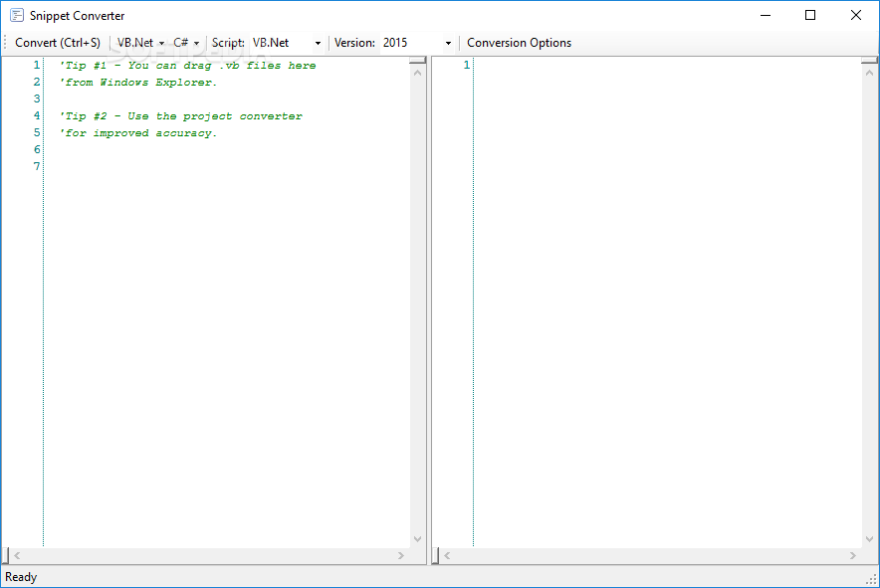Image resolution: width=880 pixels, height=588 pixels.
Task: Click the Ready status bar text
Action: pyautogui.click(x=21, y=577)
